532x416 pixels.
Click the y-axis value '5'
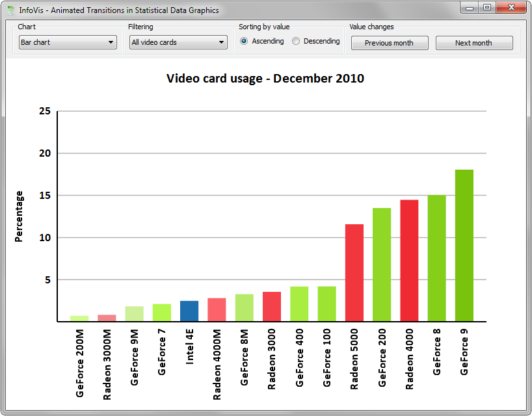pos(47,280)
